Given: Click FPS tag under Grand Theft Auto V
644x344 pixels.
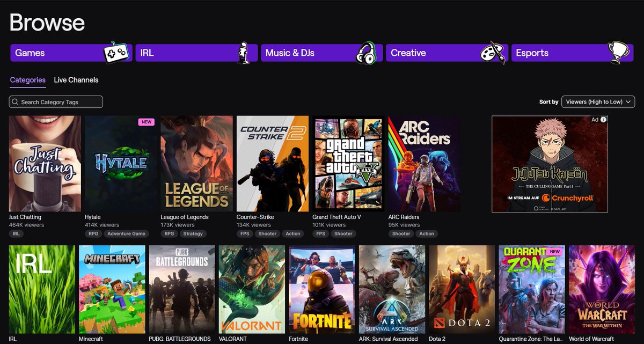Looking at the screenshot, I should pos(321,234).
